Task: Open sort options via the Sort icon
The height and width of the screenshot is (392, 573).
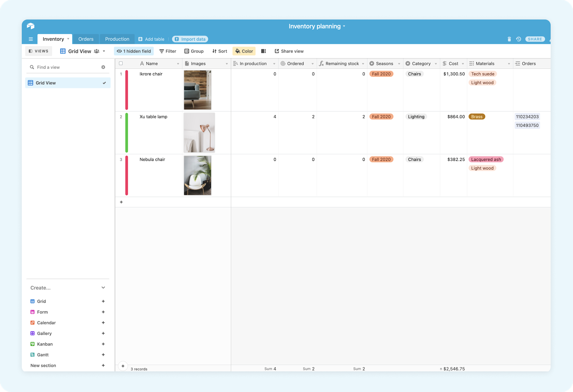Action: click(x=219, y=51)
